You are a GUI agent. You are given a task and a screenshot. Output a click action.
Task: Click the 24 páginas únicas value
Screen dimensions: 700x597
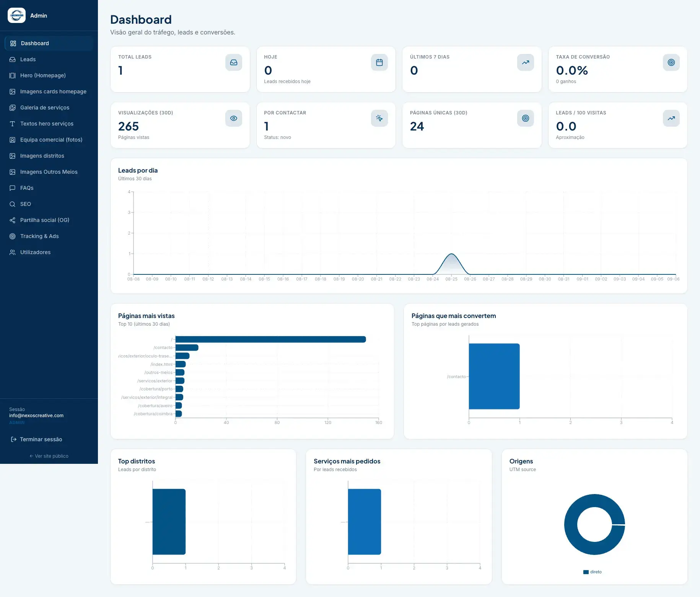tap(417, 126)
